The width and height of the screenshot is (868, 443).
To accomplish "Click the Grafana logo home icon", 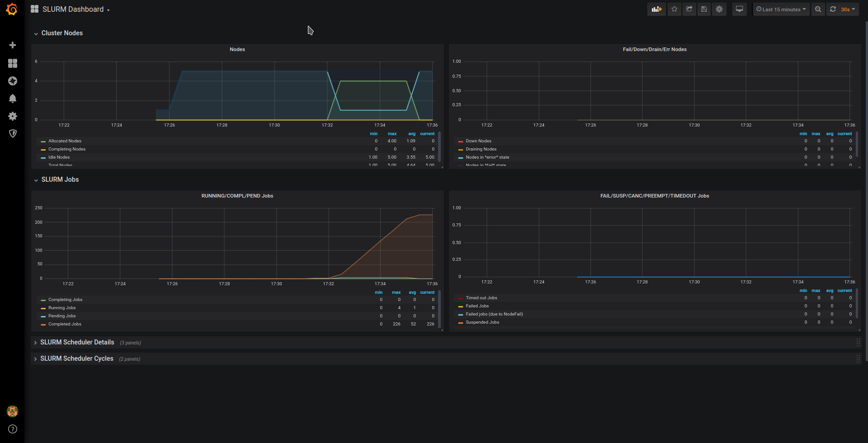I will [x=12, y=9].
